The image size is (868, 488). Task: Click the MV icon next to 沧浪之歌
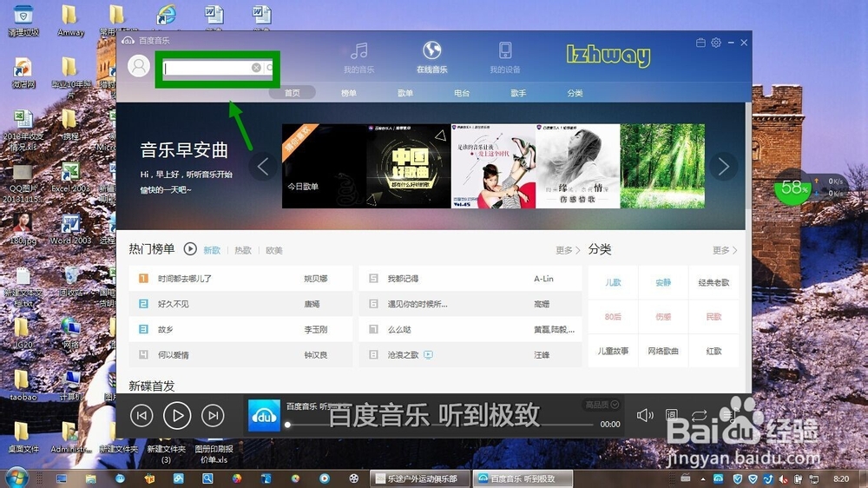(428, 354)
